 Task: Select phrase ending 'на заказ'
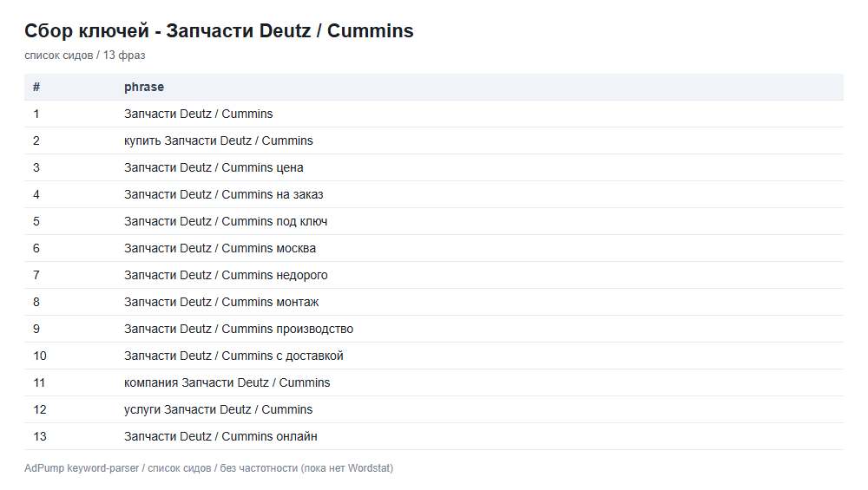coord(224,194)
